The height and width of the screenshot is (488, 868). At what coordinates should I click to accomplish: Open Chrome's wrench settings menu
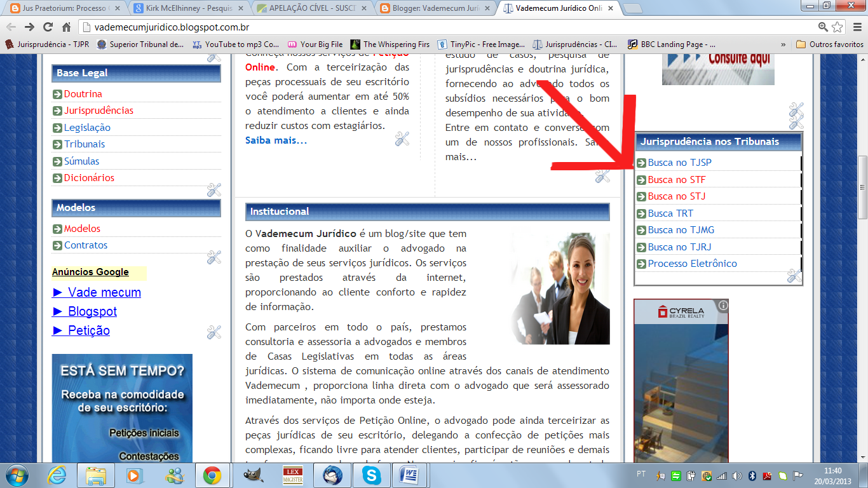[856, 27]
